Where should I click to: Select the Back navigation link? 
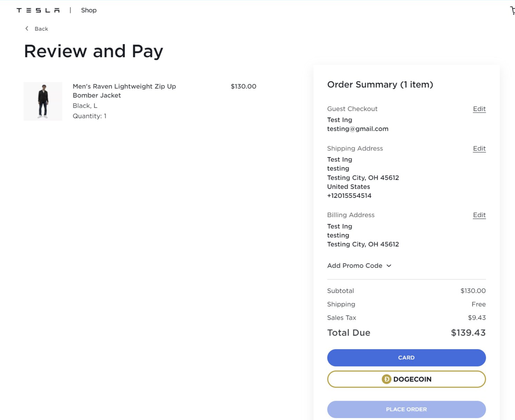[x=41, y=28]
